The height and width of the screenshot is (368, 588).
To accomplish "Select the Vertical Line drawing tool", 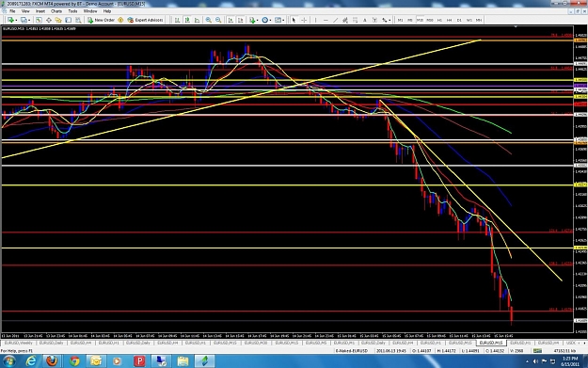I will 316,20.
